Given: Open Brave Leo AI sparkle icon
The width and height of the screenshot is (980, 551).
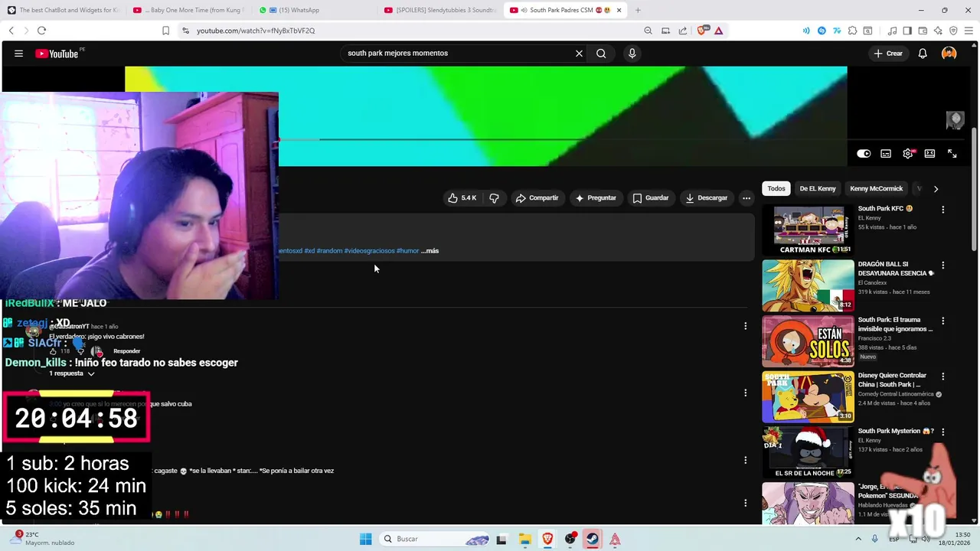Looking at the screenshot, I should pyautogui.click(x=938, y=31).
